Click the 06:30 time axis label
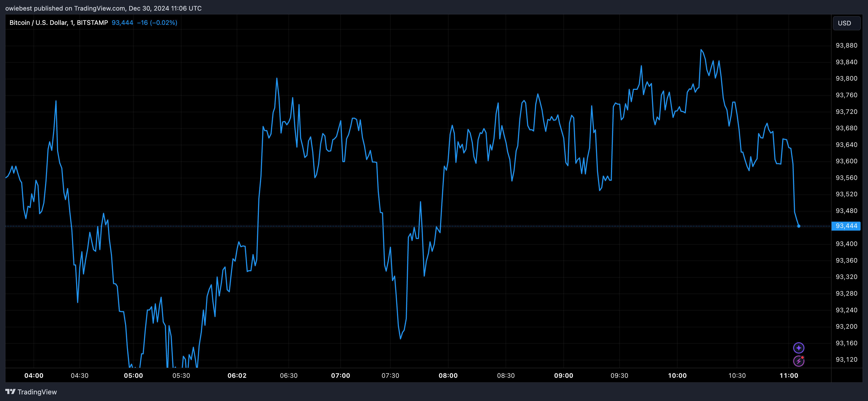Screen dimensions: 868x401 pos(289,376)
